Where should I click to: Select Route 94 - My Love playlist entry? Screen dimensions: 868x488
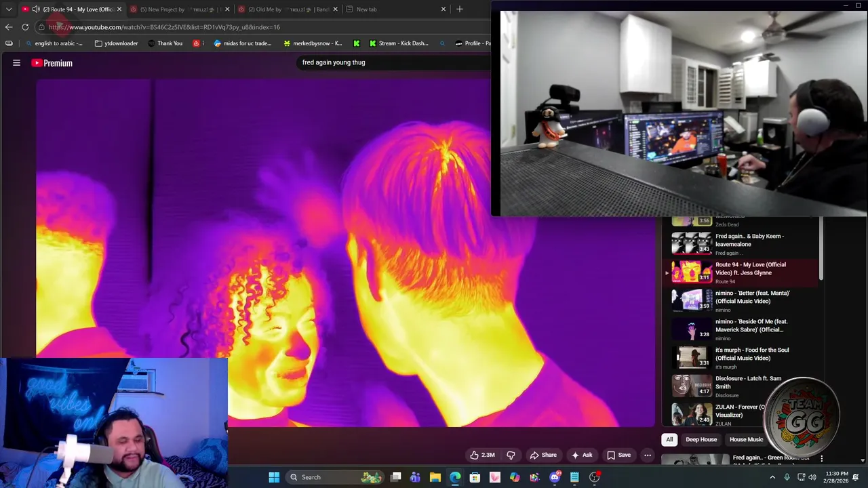[741, 272]
